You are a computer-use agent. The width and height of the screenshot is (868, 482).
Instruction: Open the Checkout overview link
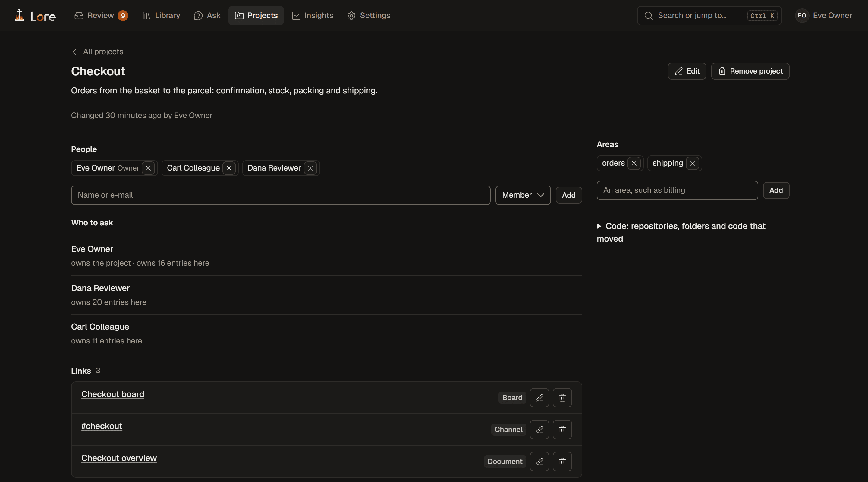[119, 458]
